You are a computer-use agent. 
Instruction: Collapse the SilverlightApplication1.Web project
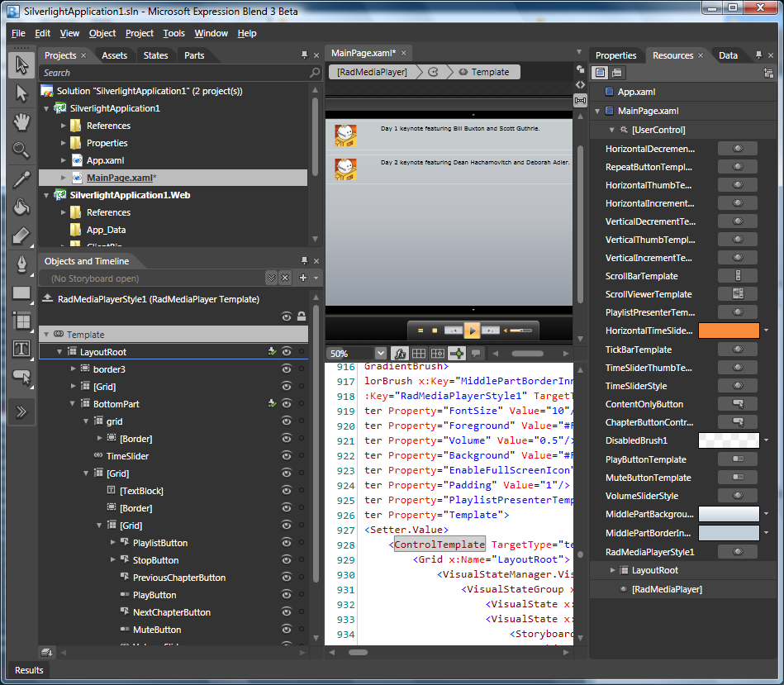click(46, 195)
